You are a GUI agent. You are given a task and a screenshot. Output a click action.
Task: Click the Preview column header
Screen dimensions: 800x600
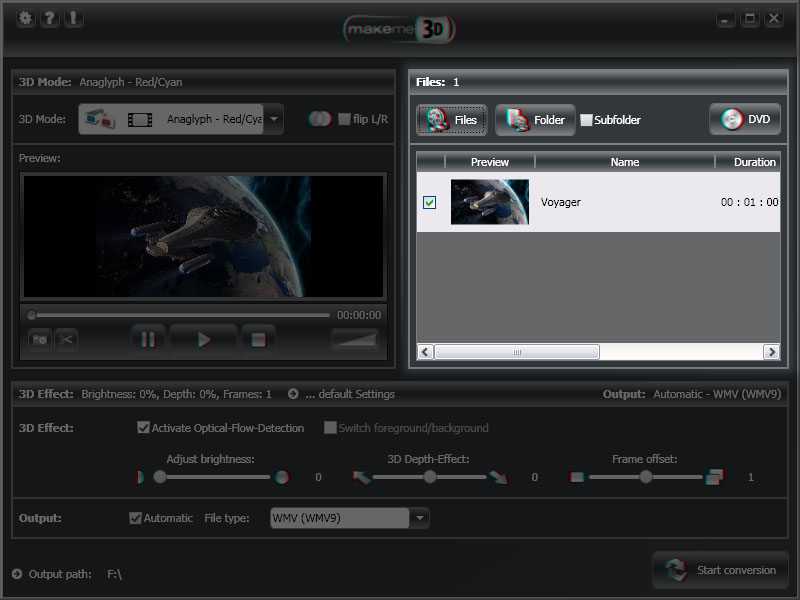pyautogui.click(x=490, y=162)
